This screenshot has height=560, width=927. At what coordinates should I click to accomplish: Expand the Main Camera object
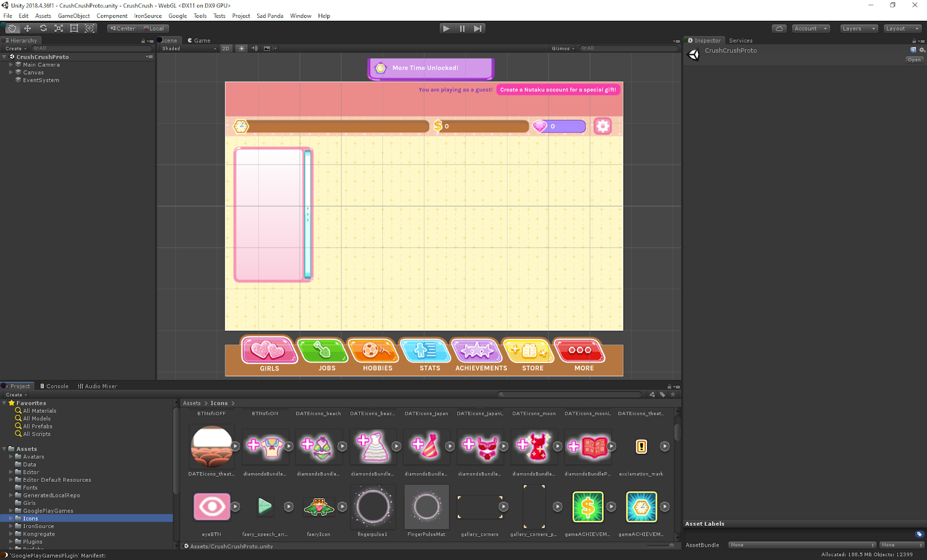coord(11,65)
